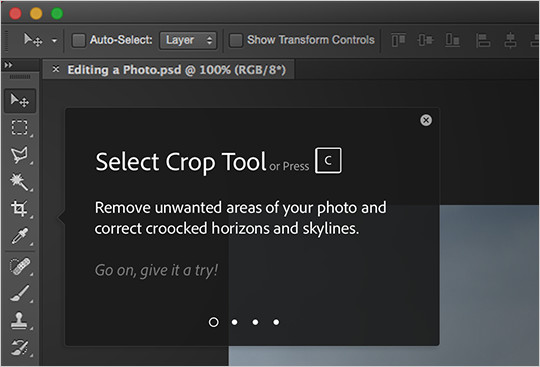Select the Rectangular Marquee tool
Screen dimensions: 540x367
(x=20, y=127)
